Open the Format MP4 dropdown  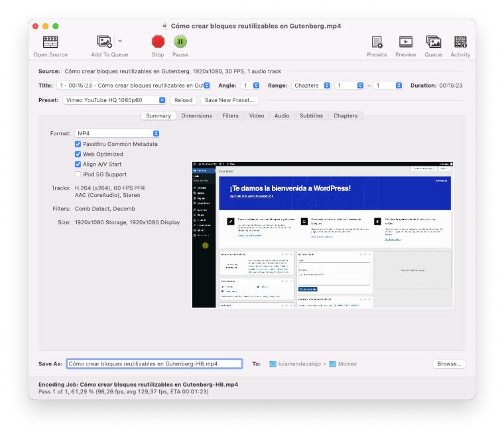coord(117,133)
